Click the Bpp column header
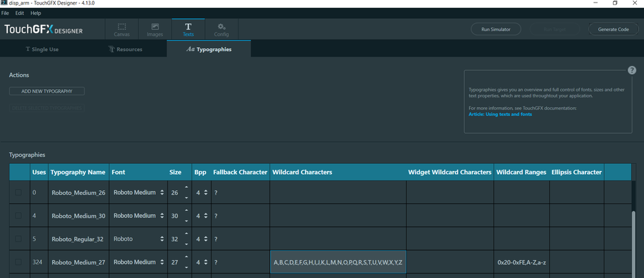This screenshot has width=644, height=278. click(200, 172)
